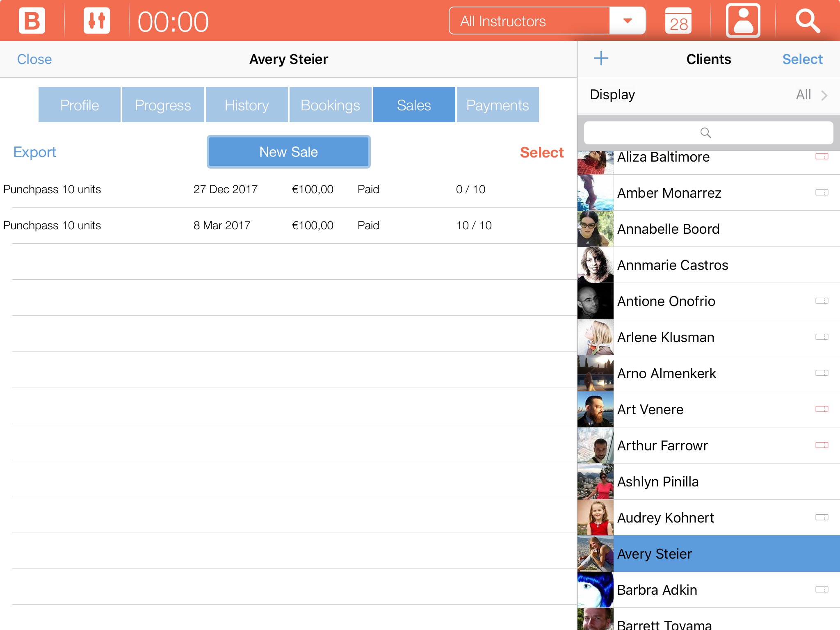Switch to the Payments tab

pyautogui.click(x=498, y=105)
